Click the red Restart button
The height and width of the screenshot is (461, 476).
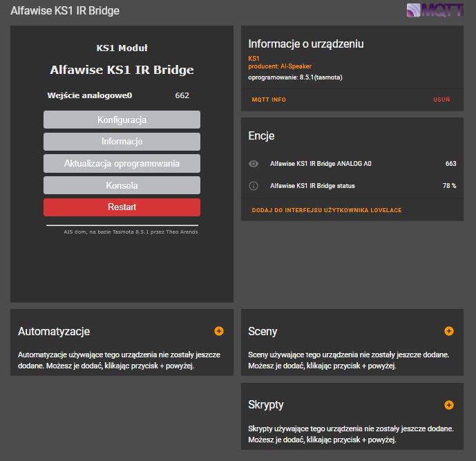122,207
